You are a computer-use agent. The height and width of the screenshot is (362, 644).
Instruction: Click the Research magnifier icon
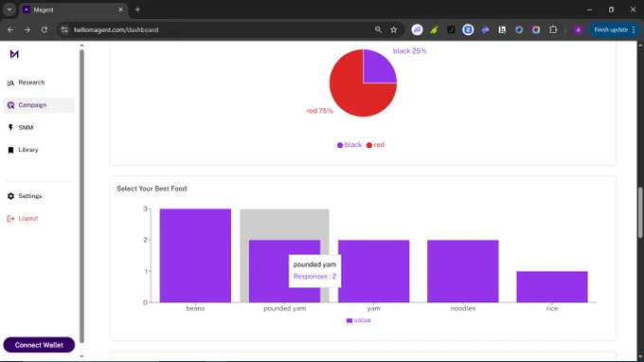pos(10,83)
